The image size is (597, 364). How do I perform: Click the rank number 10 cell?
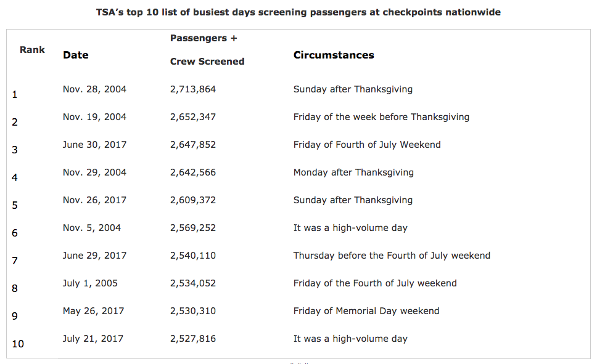tap(18, 344)
